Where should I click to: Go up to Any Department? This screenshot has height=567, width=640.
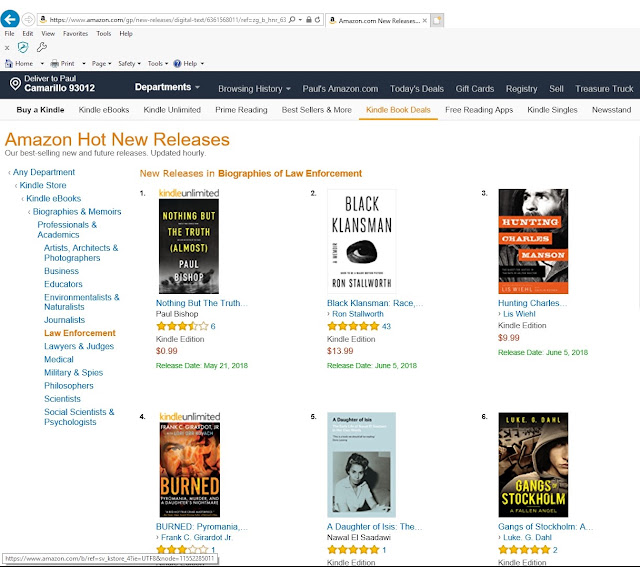coord(44,172)
